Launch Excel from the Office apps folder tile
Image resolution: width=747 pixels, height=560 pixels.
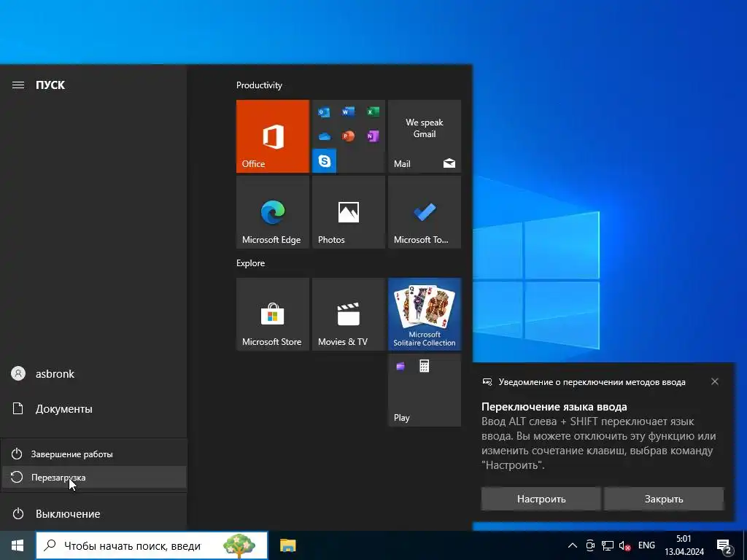coord(373,112)
